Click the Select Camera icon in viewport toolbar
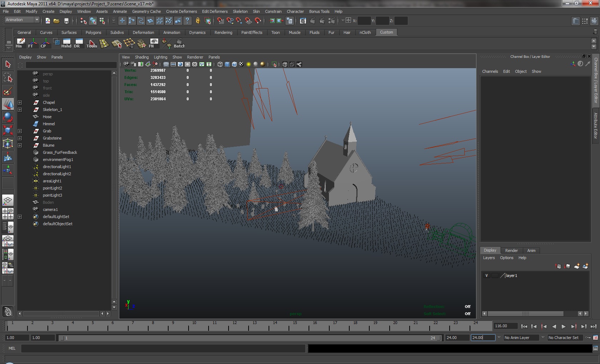This screenshot has width=600, height=364. (126, 64)
